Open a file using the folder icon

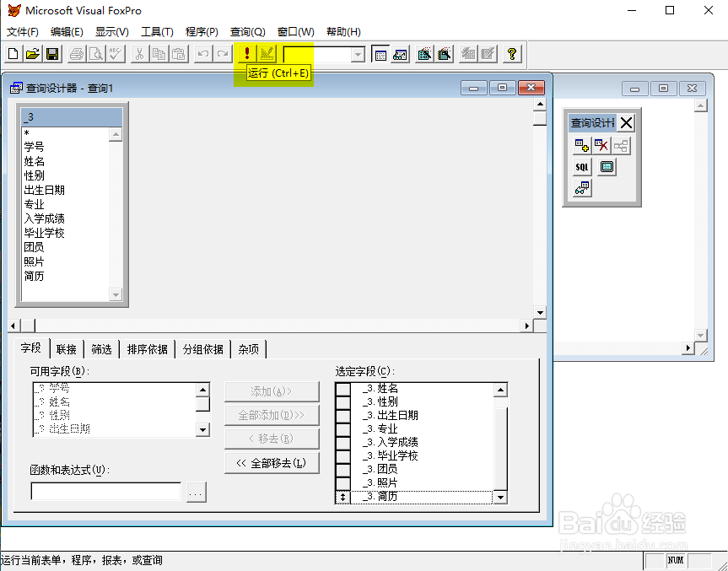(33, 54)
